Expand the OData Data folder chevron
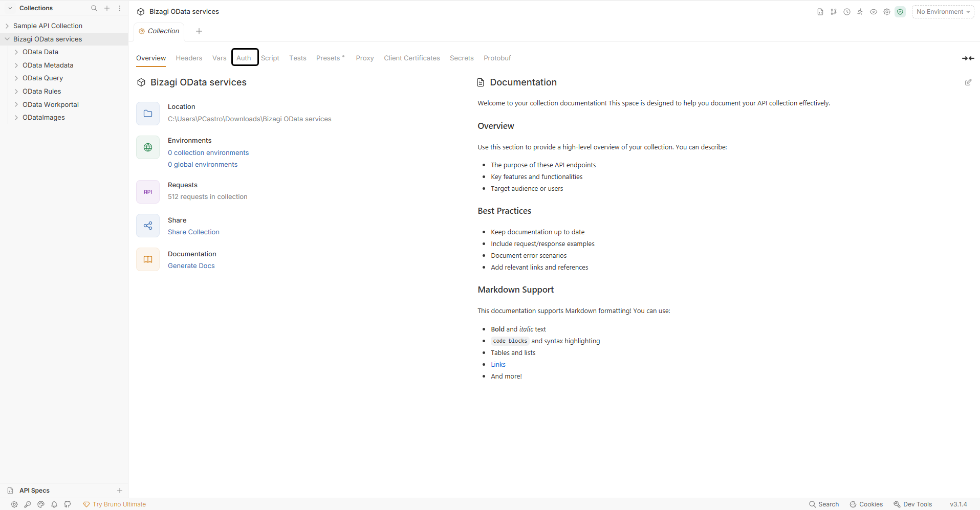This screenshot has width=980, height=510. 16,52
